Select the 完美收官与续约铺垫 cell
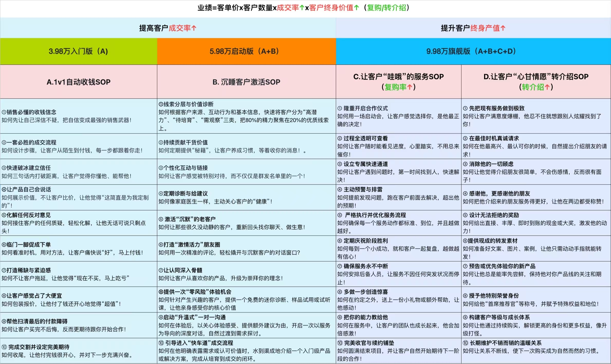 tap(366, 343)
